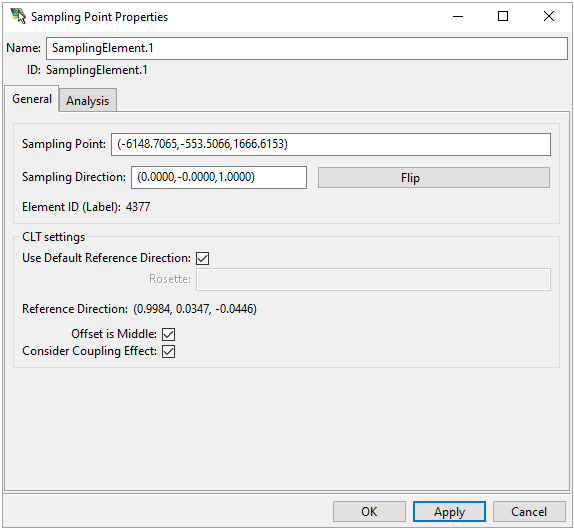Click the ID: SamplingElement.1 text
Screen dimensions: 574x530
87,70
